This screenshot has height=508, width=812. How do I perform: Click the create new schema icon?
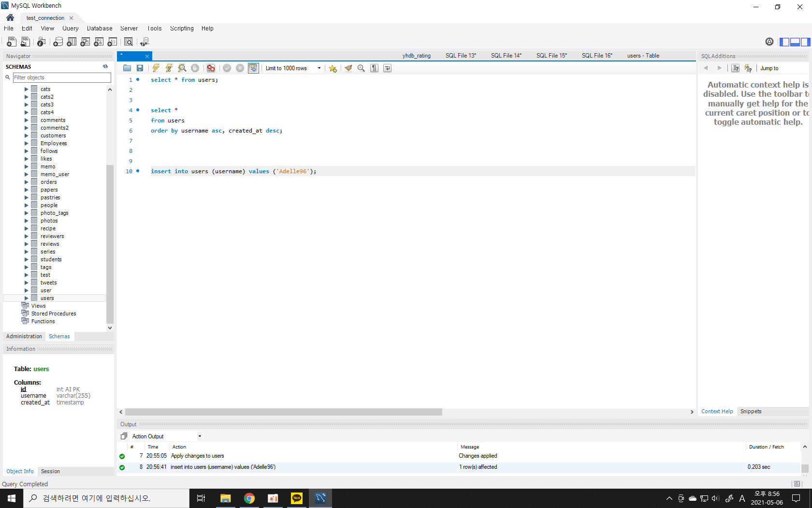[58, 42]
